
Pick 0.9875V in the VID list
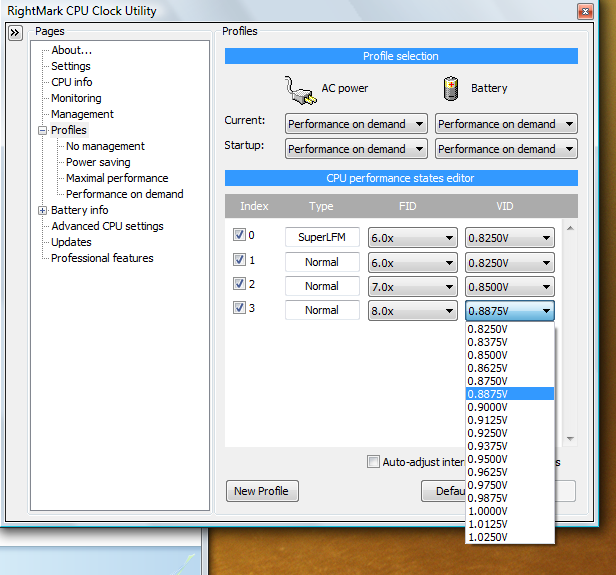point(510,498)
